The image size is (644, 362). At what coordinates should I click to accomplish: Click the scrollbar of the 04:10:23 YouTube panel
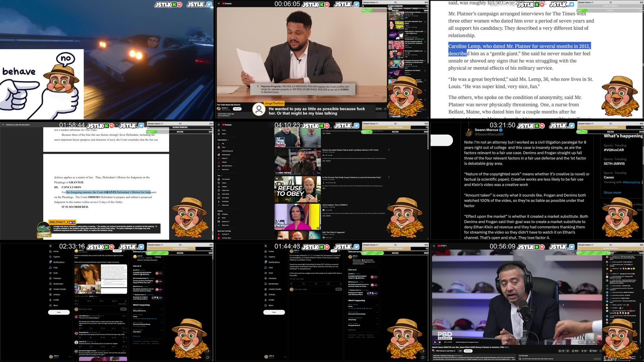point(428,140)
